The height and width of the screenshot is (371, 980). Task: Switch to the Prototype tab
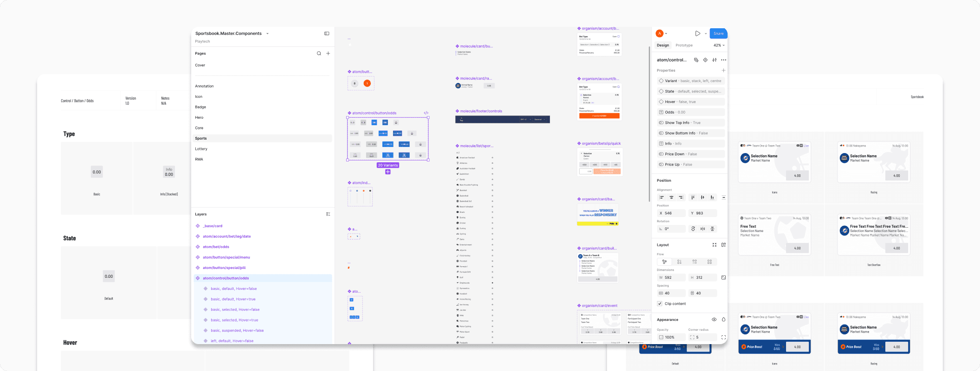684,45
